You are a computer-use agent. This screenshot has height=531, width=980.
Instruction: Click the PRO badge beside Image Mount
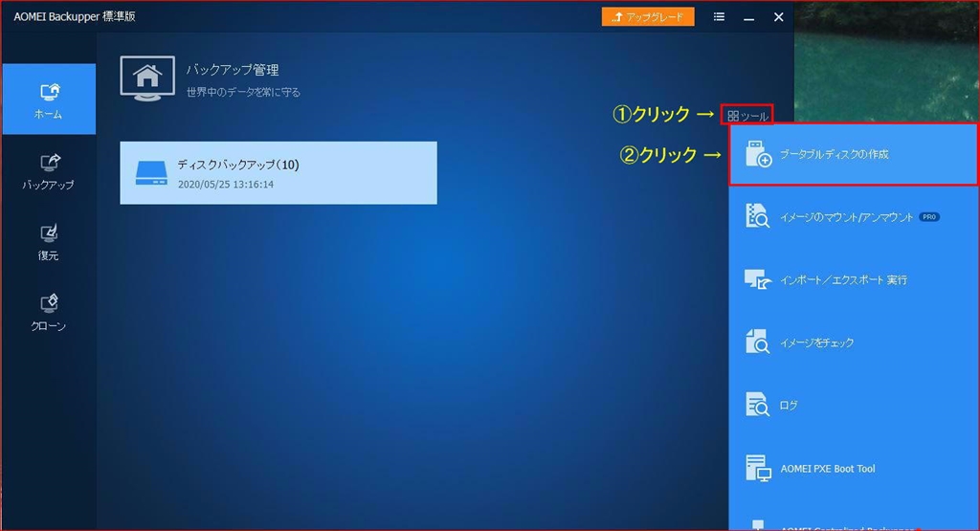point(929,217)
